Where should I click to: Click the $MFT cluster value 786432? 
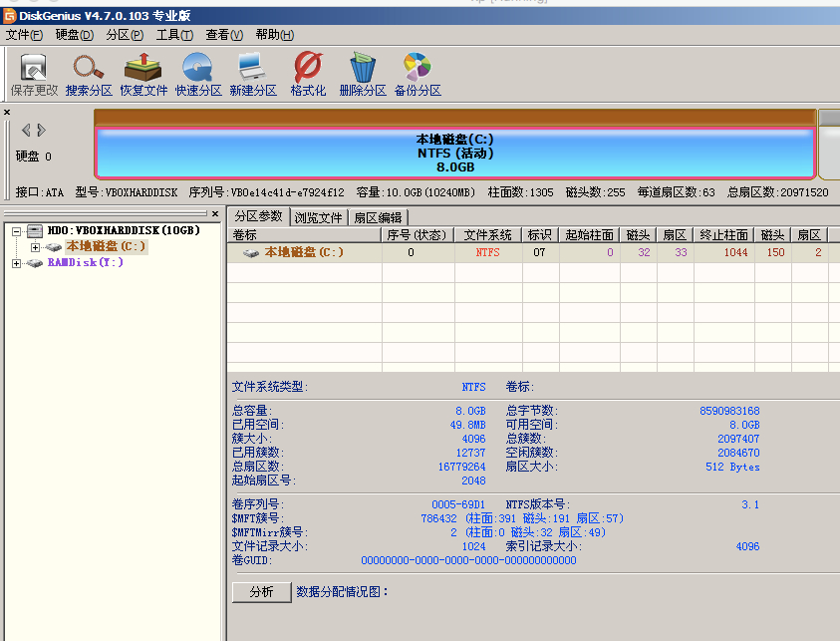pyautogui.click(x=438, y=518)
